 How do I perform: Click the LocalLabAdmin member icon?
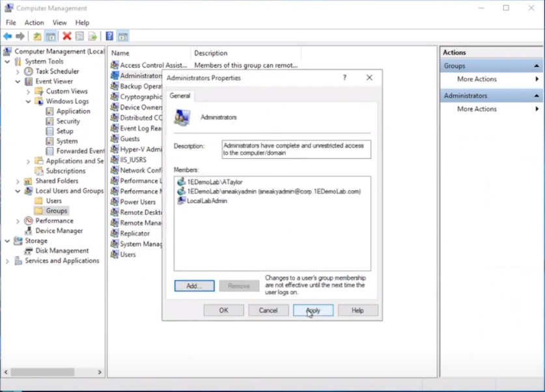pos(181,201)
